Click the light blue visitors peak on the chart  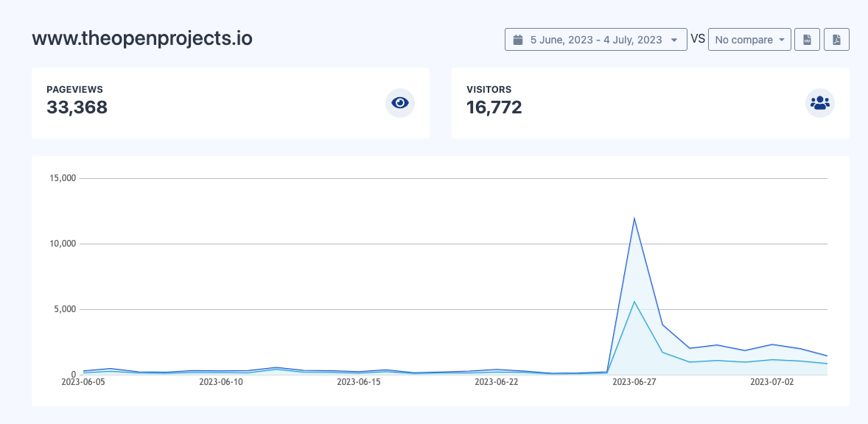(x=634, y=301)
